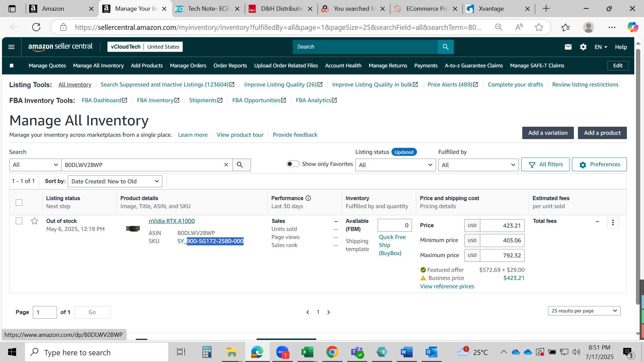Click the Edit menu bar button
Viewport: 644px width, 362px height.
[618, 66]
